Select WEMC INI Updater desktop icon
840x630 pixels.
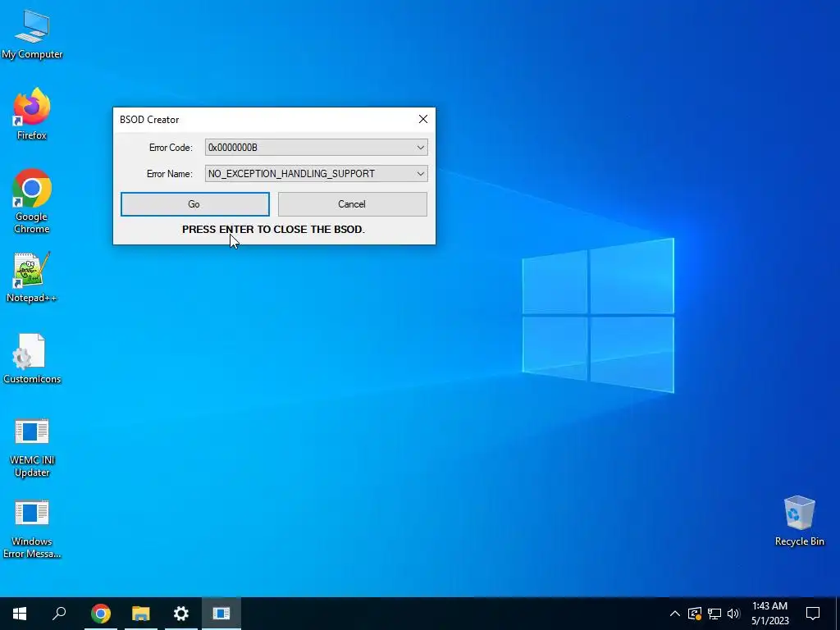[x=32, y=448]
